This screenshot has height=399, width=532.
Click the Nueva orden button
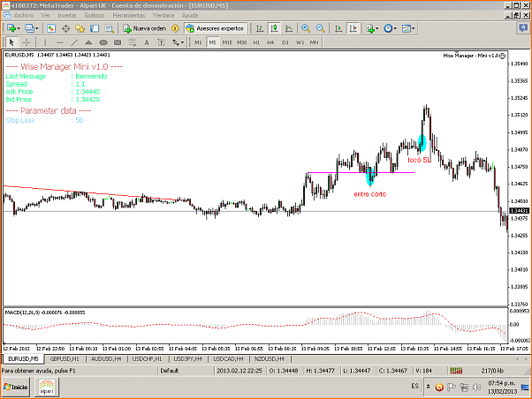tap(145, 28)
